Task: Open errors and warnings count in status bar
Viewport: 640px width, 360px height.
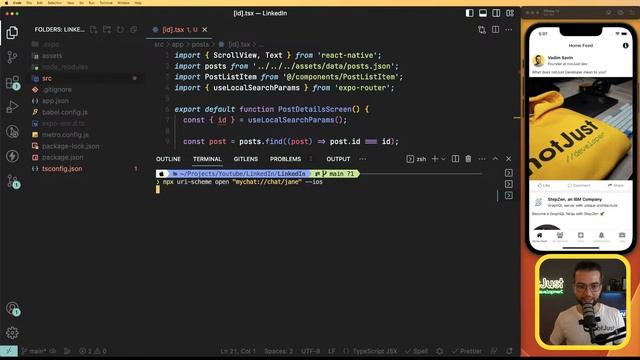Action: pos(93,351)
